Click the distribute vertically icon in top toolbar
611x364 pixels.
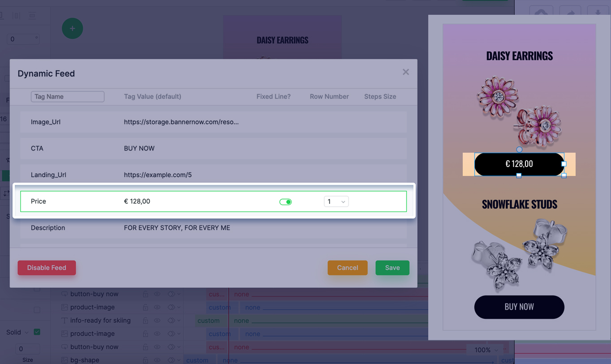coord(32,16)
